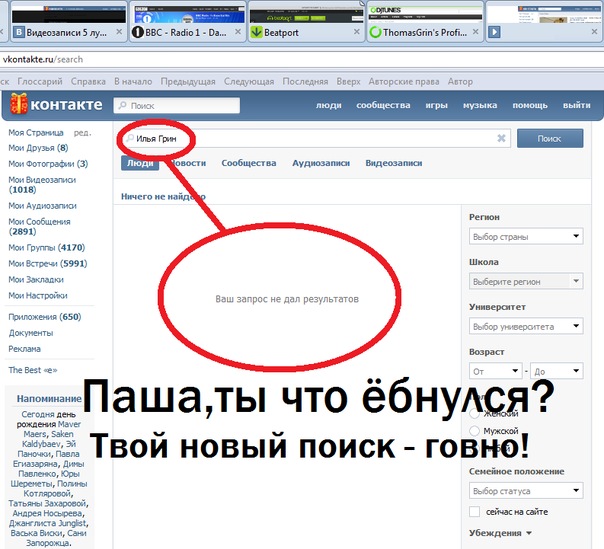Click выйти to log out
This screenshot has height=549, width=604.
click(576, 105)
